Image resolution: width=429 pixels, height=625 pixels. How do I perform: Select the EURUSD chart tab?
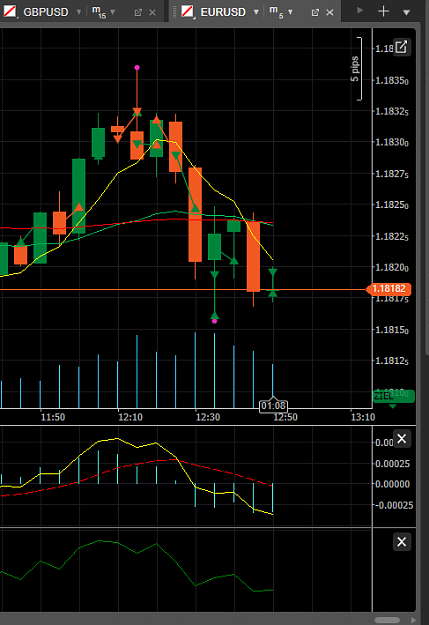coord(223,12)
